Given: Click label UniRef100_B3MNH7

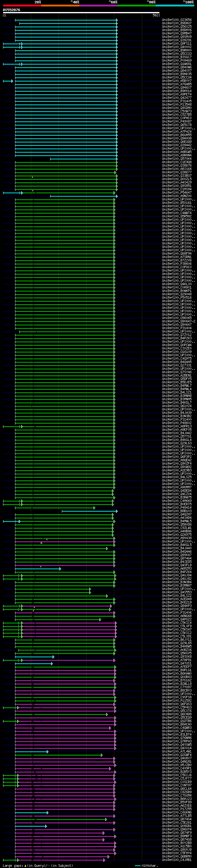Looking at the screenshot, I should (177, 586).
